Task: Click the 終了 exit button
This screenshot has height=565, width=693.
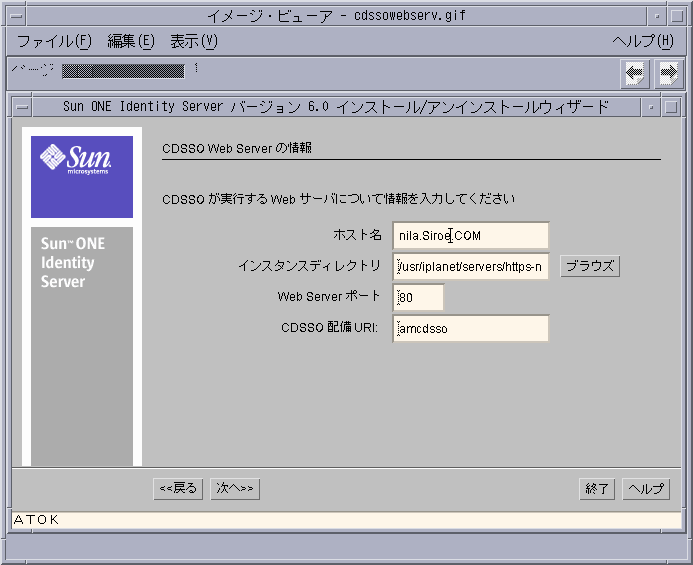Action: pos(597,489)
